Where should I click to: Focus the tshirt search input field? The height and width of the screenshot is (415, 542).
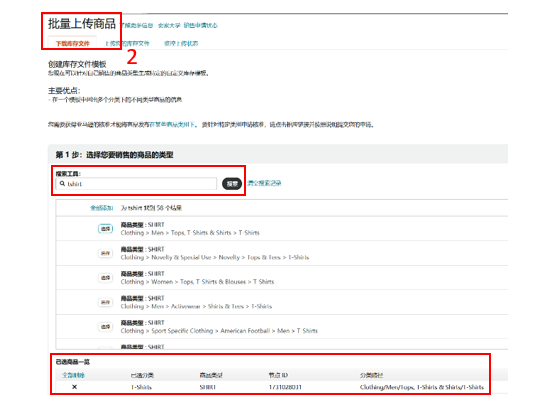coord(136,183)
